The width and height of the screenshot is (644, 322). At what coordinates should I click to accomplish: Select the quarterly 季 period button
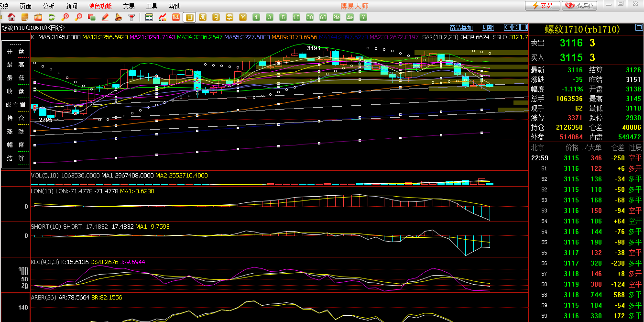(x=229, y=17)
